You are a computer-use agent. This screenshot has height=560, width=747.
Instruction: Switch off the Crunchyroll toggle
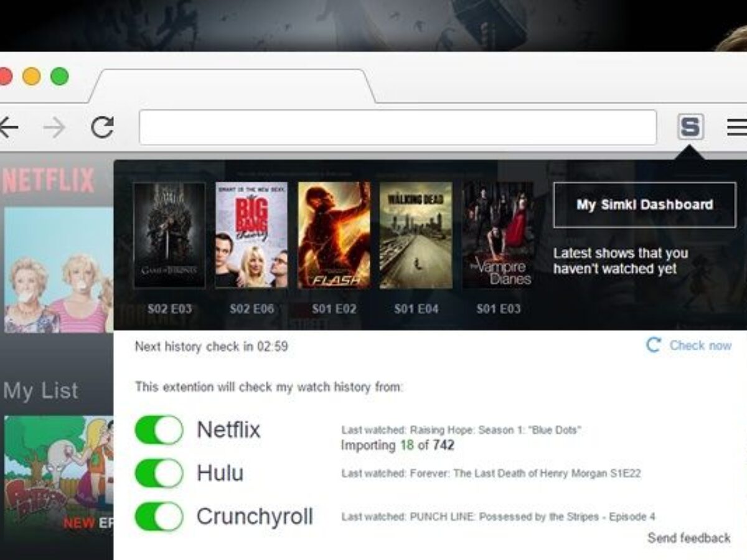tap(159, 517)
